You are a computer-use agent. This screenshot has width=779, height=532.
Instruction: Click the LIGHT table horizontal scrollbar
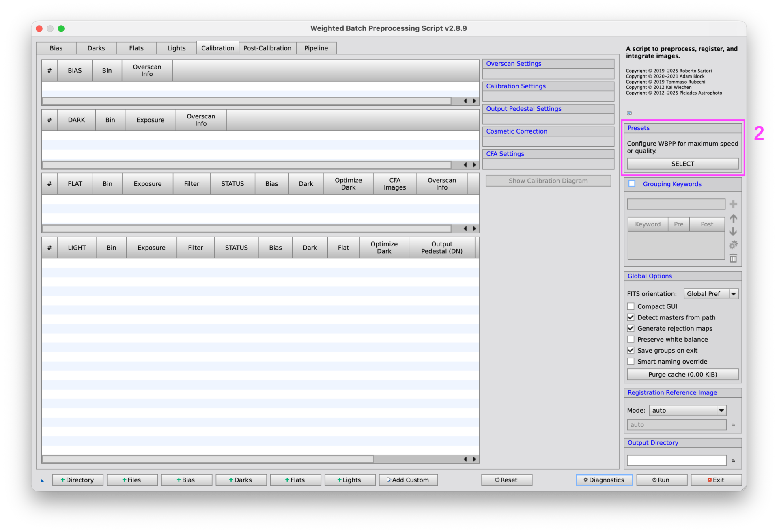click(208, 459)
